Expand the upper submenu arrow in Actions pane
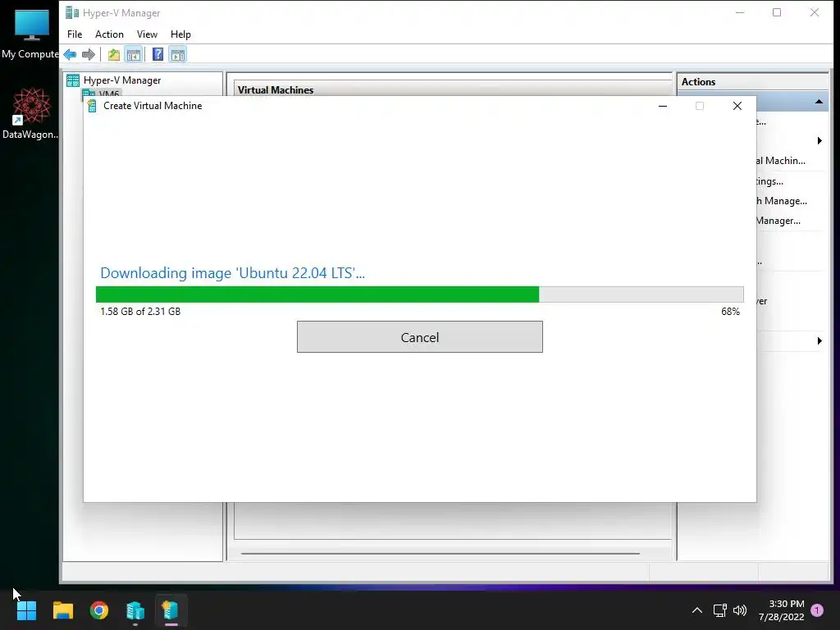This screenshot has height=630, width=840. tap(819, 141)
